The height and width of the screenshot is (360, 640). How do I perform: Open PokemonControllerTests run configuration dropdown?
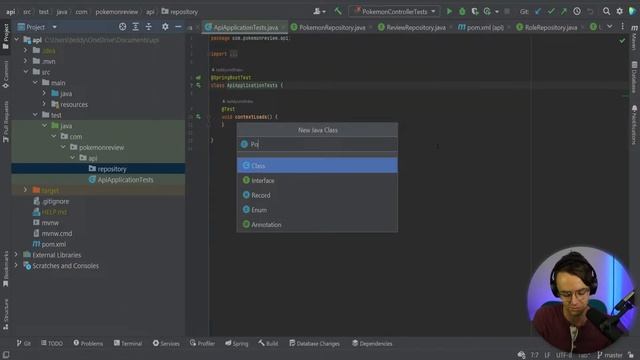(x=394, y=11)
